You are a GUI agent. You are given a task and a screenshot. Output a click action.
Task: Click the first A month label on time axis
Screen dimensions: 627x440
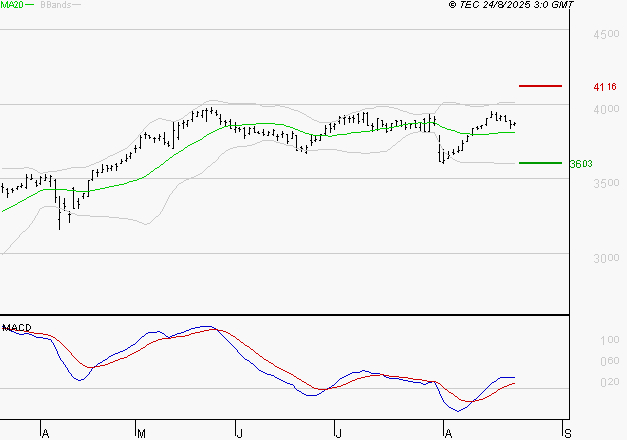45,434
